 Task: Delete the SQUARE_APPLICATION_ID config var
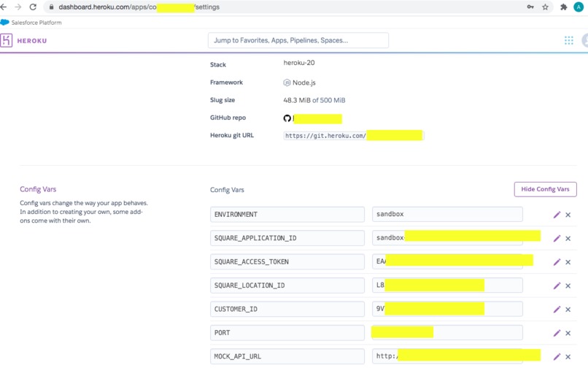[568, 239]
